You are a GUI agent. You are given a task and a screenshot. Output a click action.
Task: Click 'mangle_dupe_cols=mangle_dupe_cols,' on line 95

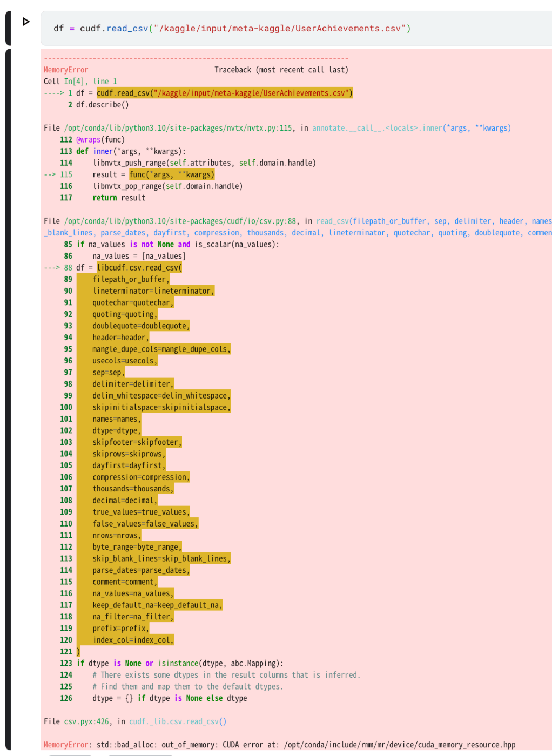point(161,349)
